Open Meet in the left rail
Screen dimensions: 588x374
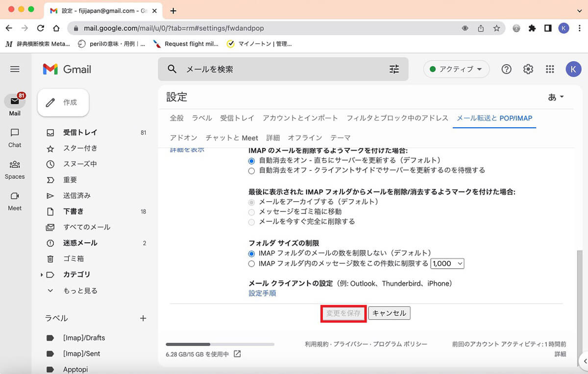coord(15,201)
